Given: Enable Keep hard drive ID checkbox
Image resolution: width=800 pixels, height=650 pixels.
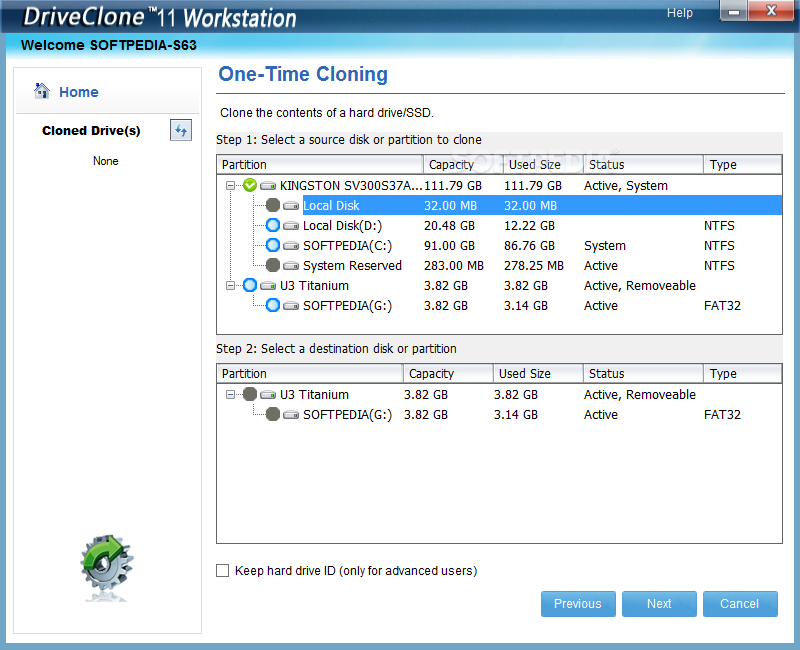Looking at the screenshot, I should pos(222,570).
